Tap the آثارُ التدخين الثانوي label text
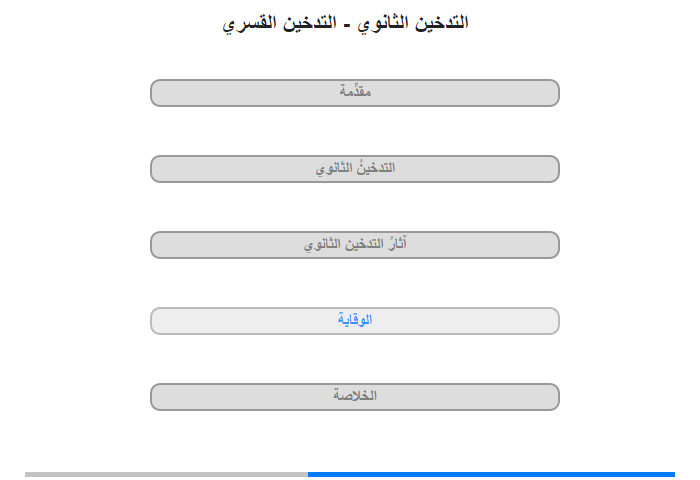 point(355,244)
